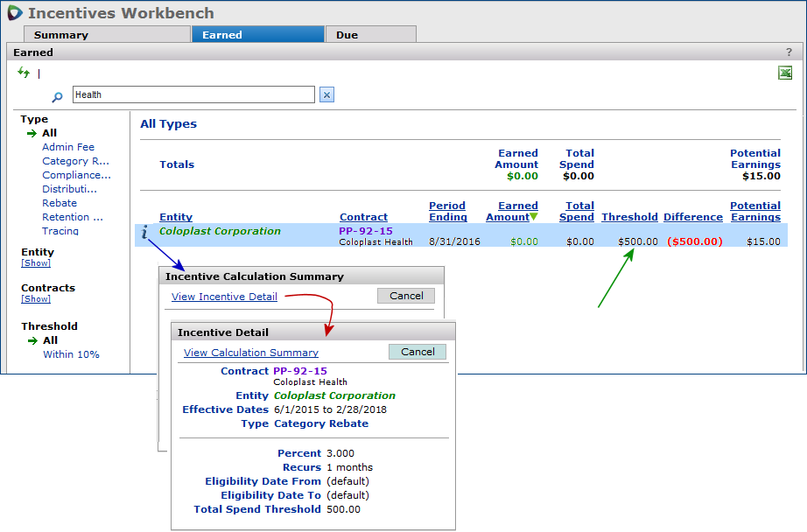The image size is (807, 532).
Task: Click into the search text field
Action: pos(193,94)
